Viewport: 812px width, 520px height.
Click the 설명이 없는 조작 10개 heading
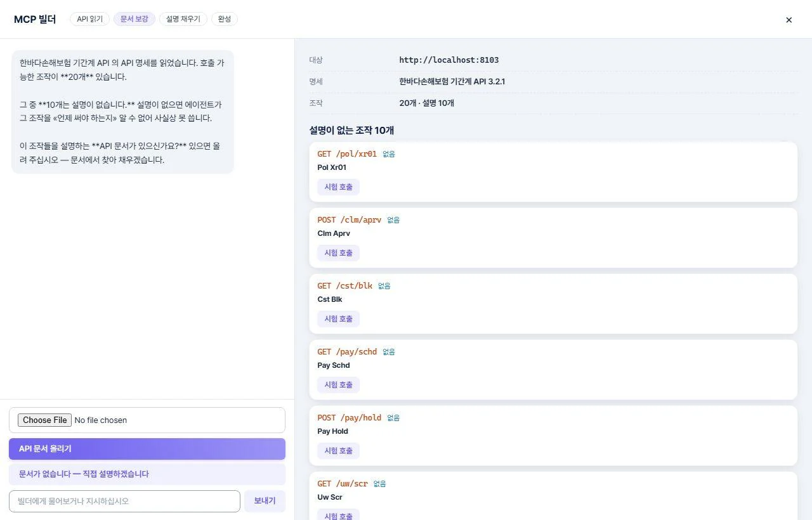(351, 131)
